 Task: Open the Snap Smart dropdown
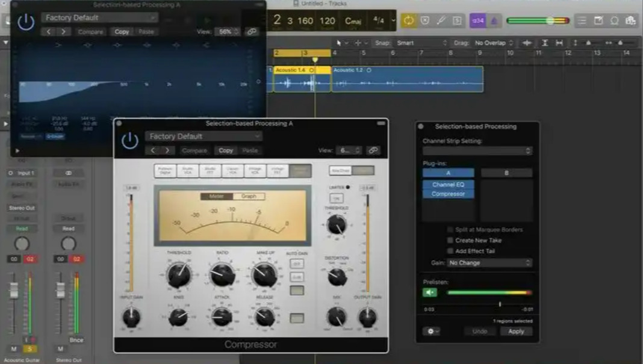pos(421,43)
